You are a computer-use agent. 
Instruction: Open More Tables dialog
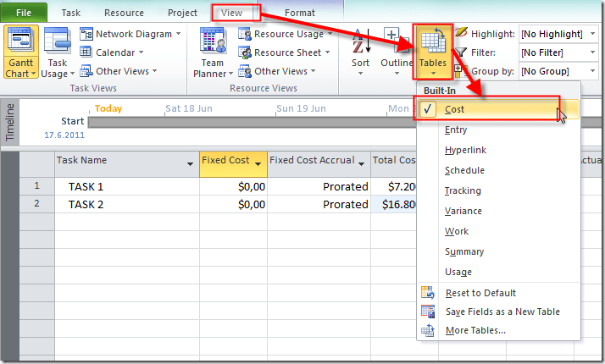475,330
